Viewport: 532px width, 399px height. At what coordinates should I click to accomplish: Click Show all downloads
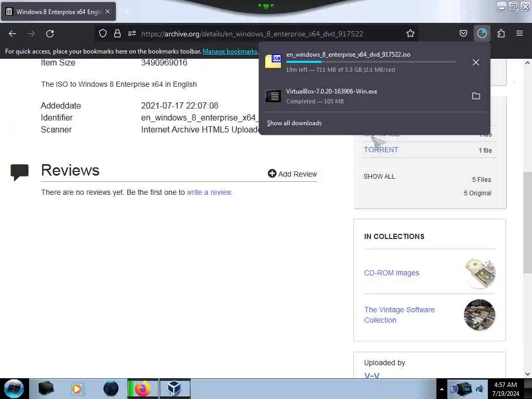294,123
